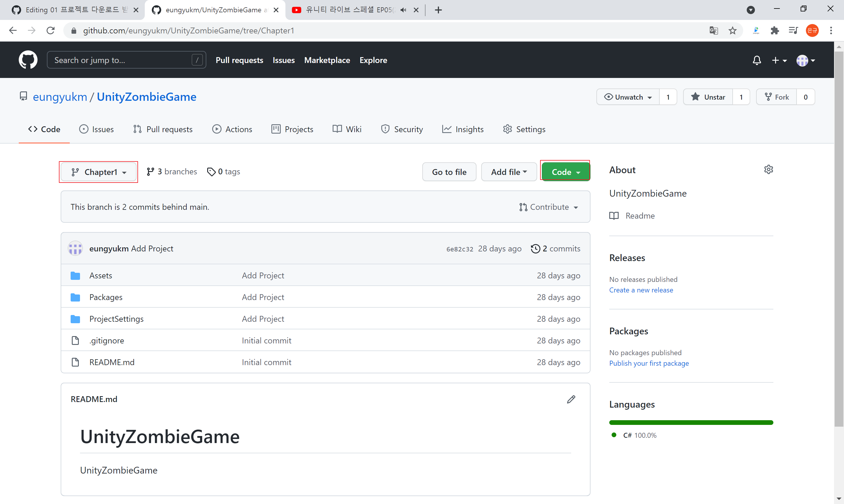Click the GitHub Octocat home logo

point(28,60)
